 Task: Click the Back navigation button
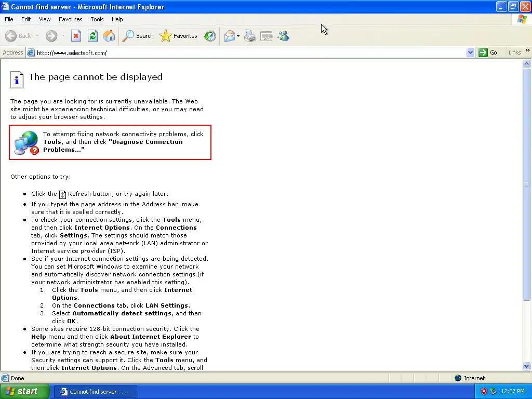click(18, 36)
